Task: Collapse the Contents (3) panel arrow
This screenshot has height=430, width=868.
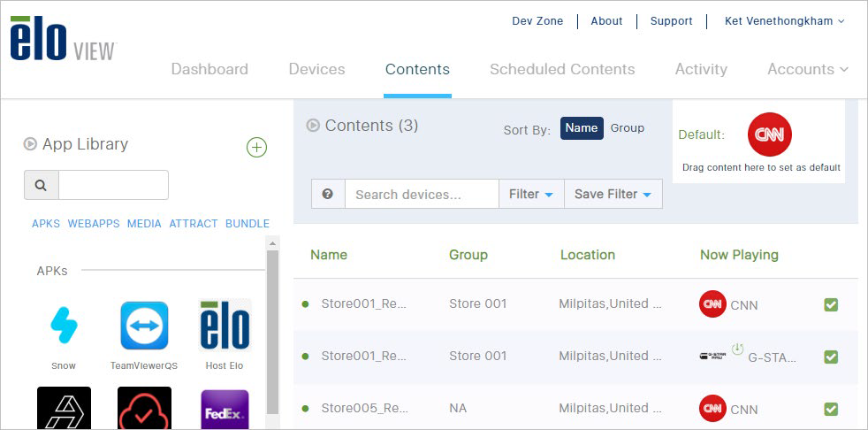Action: [x=313, y=126]
